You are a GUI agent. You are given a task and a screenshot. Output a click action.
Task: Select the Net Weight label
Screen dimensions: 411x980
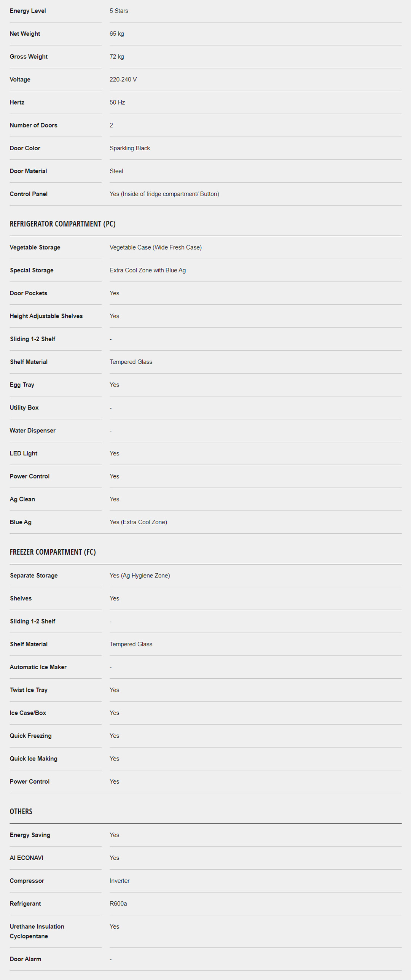25,33
